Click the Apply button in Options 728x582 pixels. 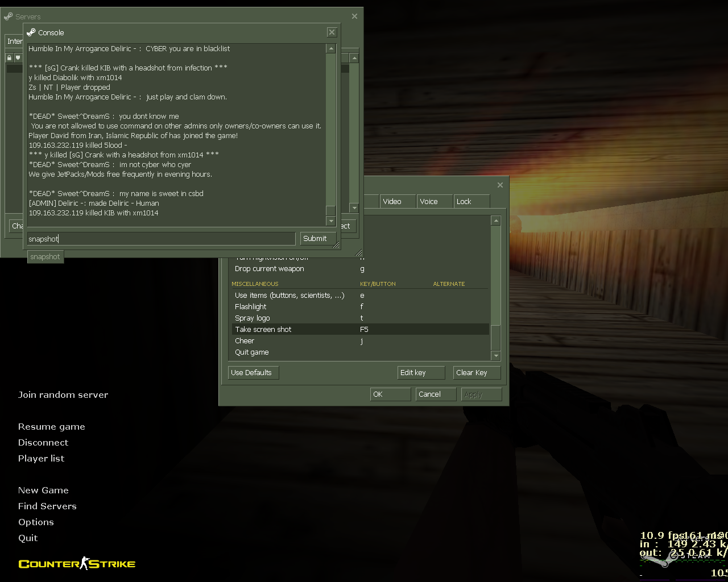click(481, 394)
